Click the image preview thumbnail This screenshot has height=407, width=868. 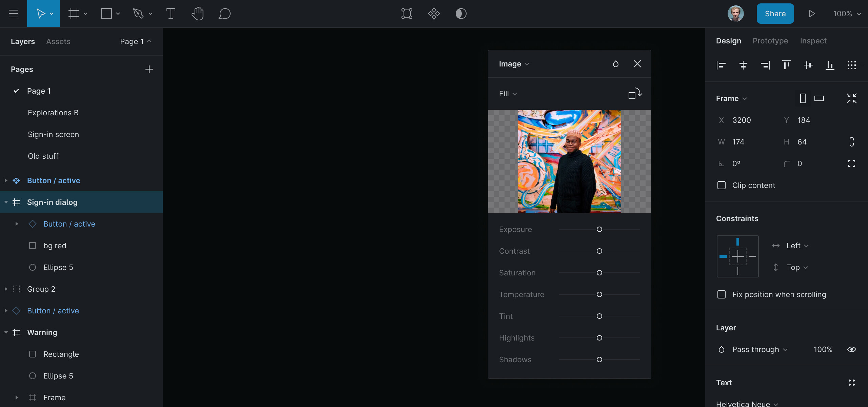570,161
